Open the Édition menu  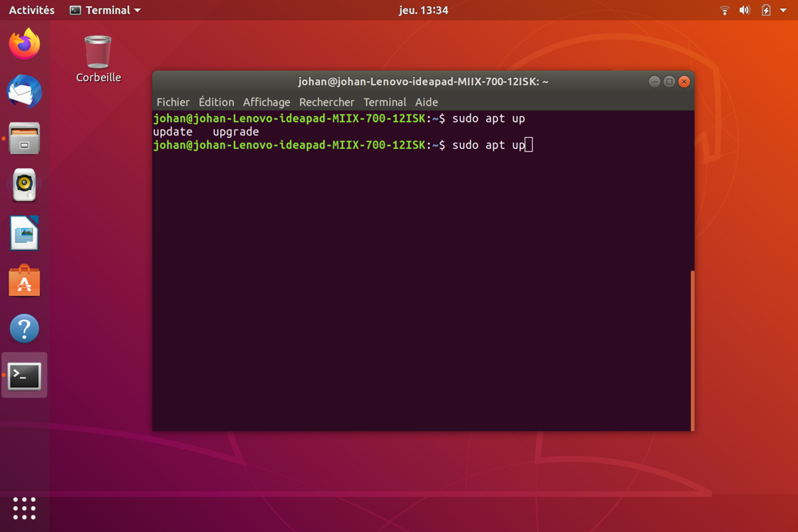(217, 102)
